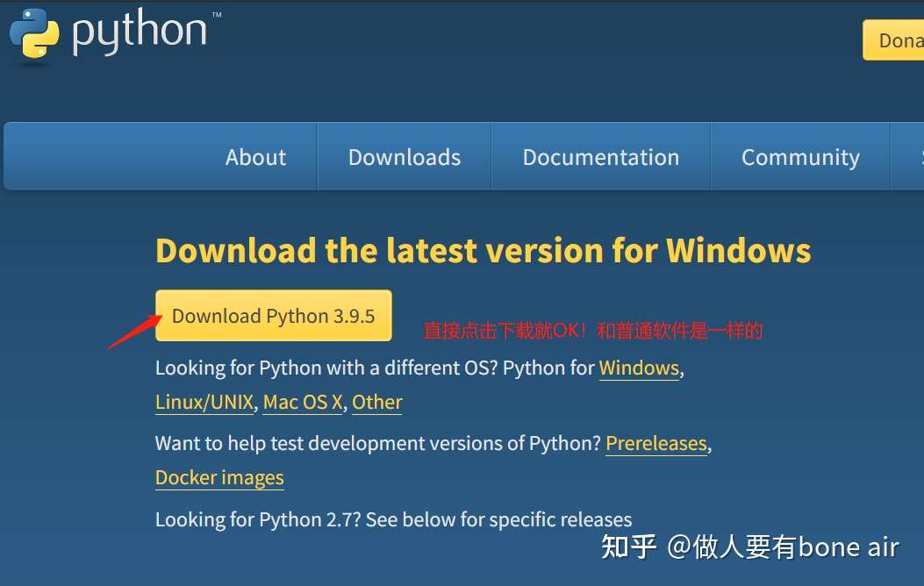The height and width of the screenshot is (586, 924).
Task: Click 'Looking for Python with a different OS?' text
Action: [326, 368]
